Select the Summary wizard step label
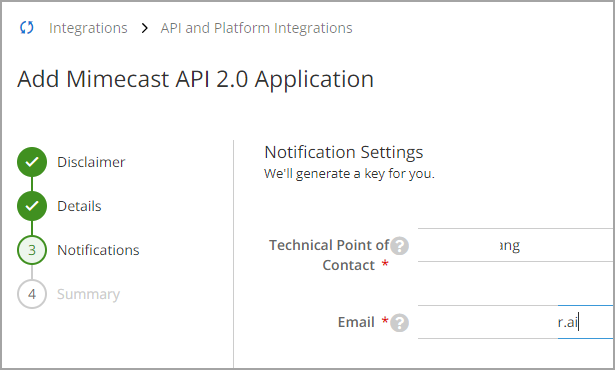615x370 pixels. 88,294
